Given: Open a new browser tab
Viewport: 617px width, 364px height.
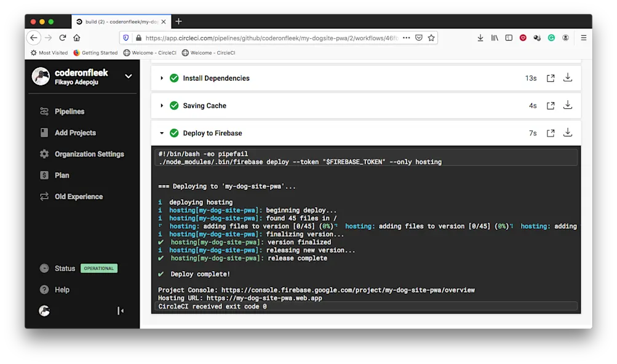Looking at the screenshot, I should pos(178,22).
